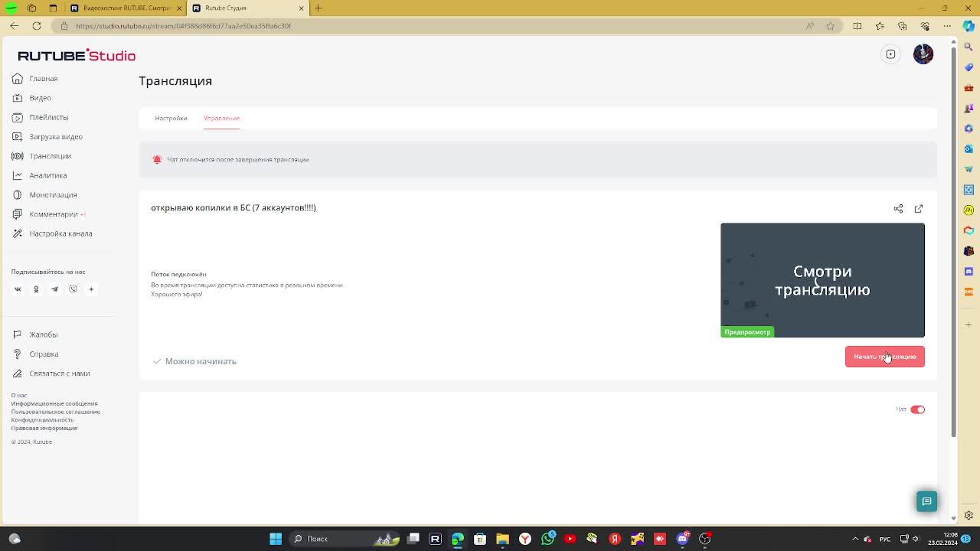Open Связаться с нами
980x551 pixels.
point(51,373)
